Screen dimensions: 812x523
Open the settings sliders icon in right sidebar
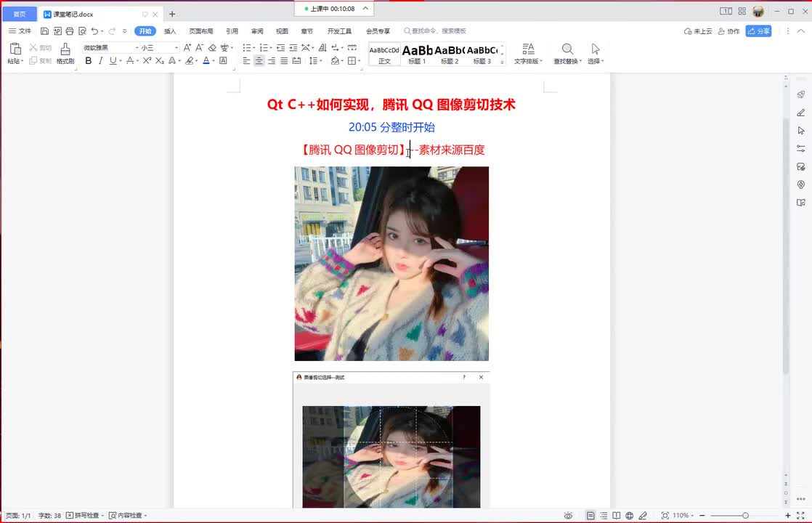point(800,149)
